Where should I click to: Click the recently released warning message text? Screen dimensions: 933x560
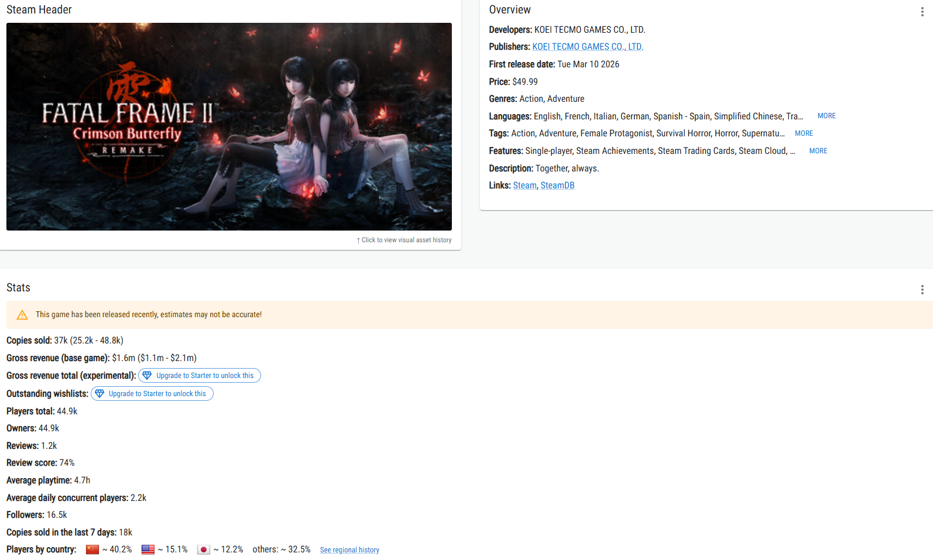[149, 315]
